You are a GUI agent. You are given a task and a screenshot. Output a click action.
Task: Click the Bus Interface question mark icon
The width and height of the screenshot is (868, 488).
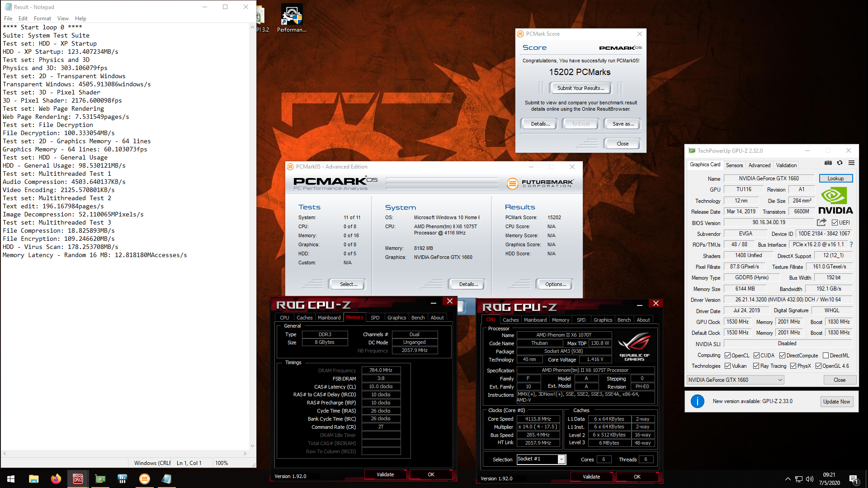851,244
